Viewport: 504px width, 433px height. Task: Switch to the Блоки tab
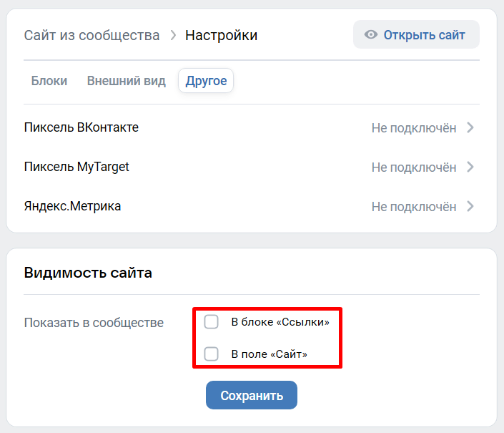point(49,81)
